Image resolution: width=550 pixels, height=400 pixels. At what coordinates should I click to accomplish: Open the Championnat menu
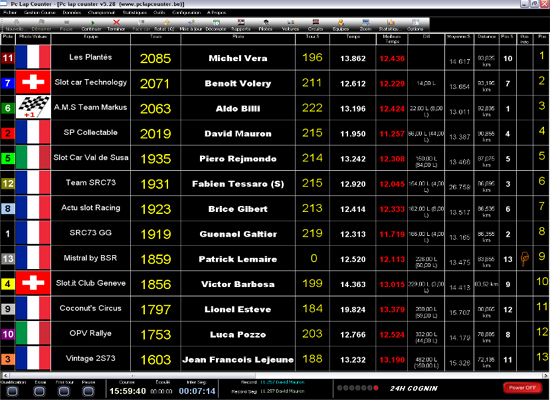(101, 12)
